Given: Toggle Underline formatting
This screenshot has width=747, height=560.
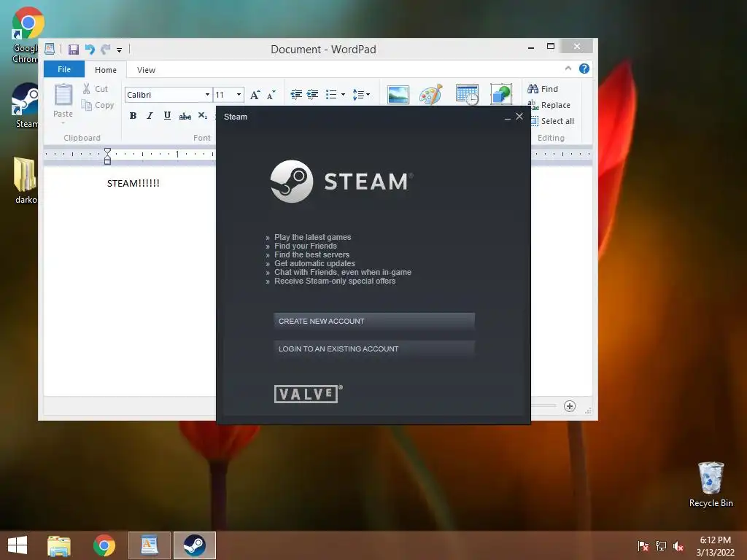Looking at the screenshot, I should [x=167, y=116].
